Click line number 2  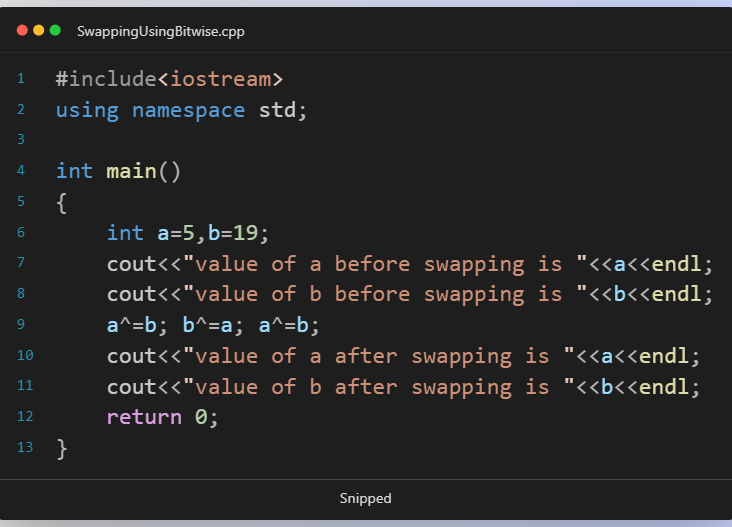pyautogui.click(x=21, y=109)
